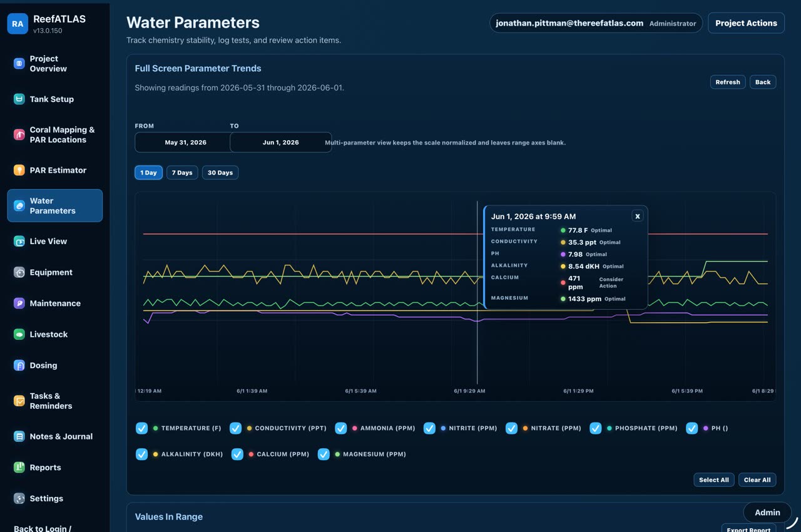Screen dimensions: 801x532
Task: Click Coral Mapping & PAR Locations icon
Action: [x=19, y=135]
